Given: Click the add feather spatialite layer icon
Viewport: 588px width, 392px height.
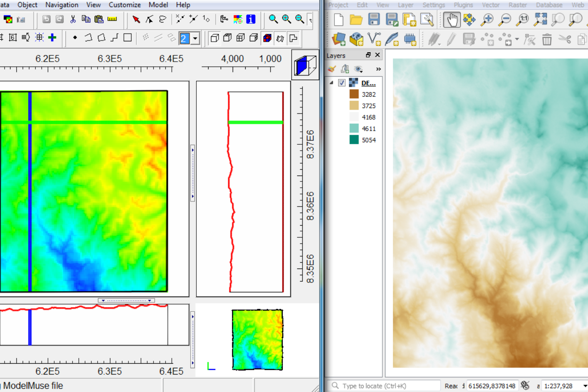Looking at the screenshot, I should pyautogui.click(x=392, y=39).
